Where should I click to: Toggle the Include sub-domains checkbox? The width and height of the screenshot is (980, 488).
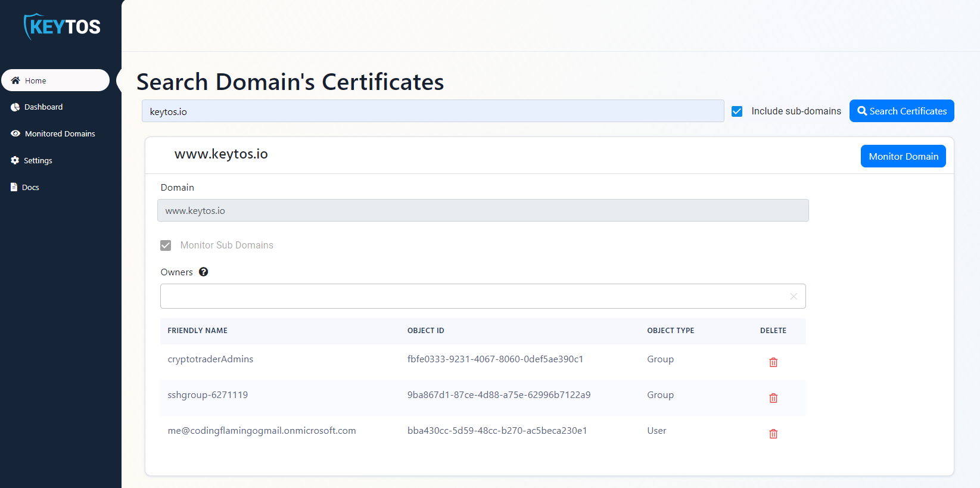tap(737, 111)
